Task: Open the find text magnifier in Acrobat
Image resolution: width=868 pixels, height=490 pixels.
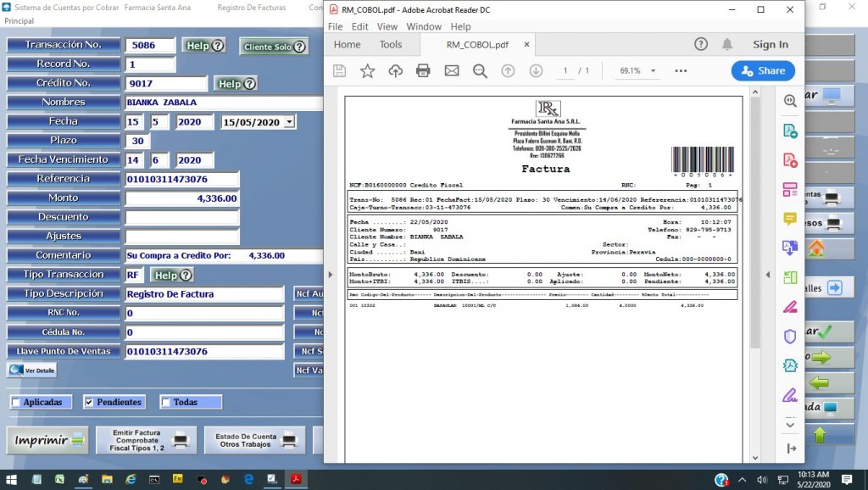Action: (480, 71)
